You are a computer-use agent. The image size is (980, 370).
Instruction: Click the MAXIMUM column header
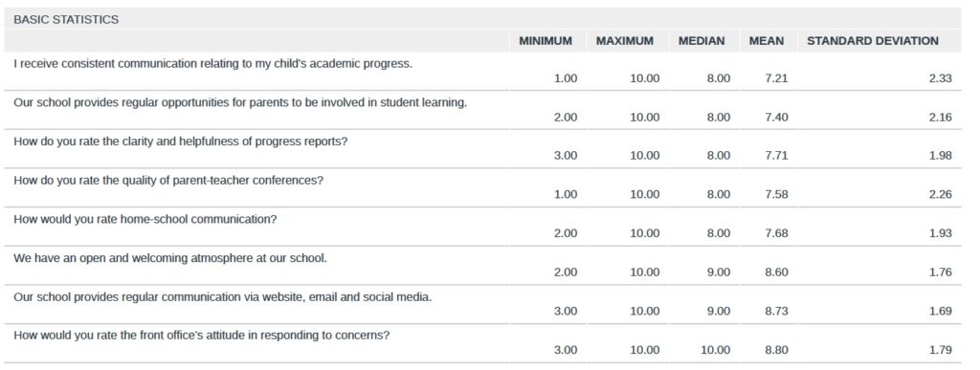point(624,41)
